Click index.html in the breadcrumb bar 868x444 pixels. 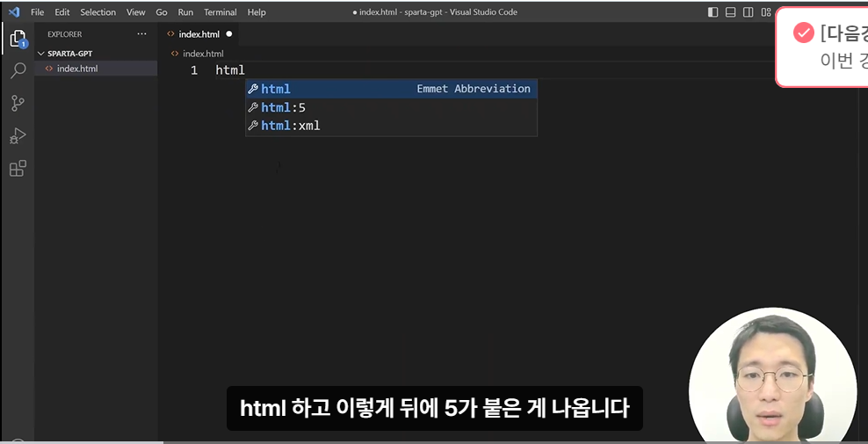point(203,54)
